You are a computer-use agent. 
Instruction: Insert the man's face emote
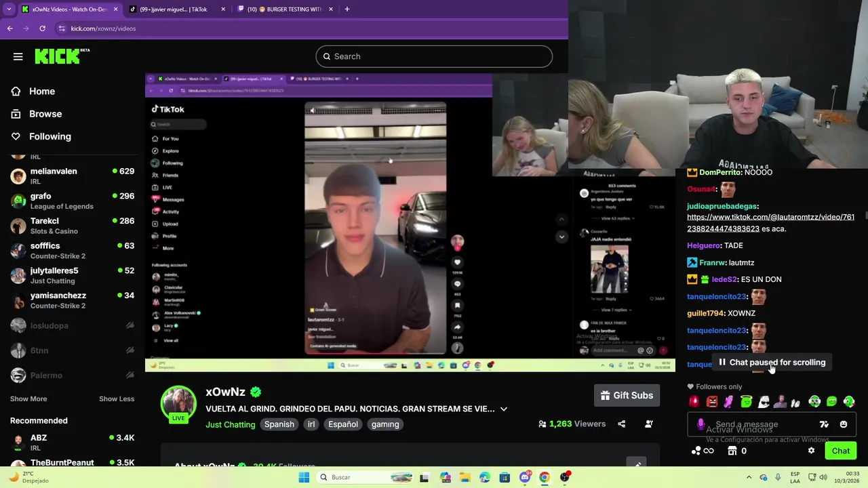tap(780, 402)
